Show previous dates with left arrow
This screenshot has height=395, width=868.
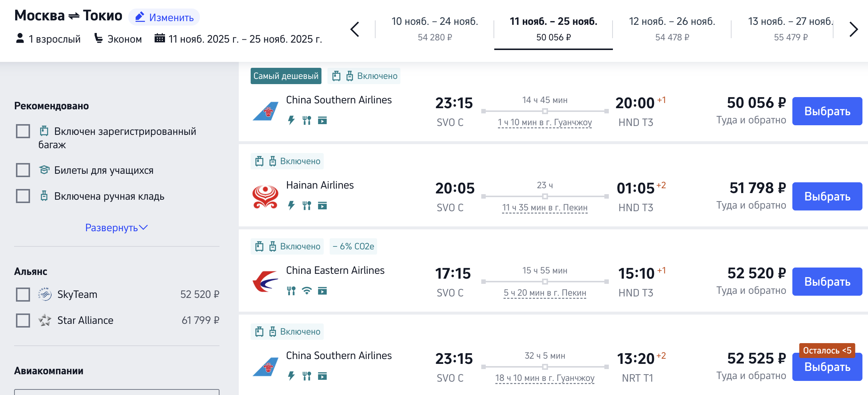[x=355, y=29]
